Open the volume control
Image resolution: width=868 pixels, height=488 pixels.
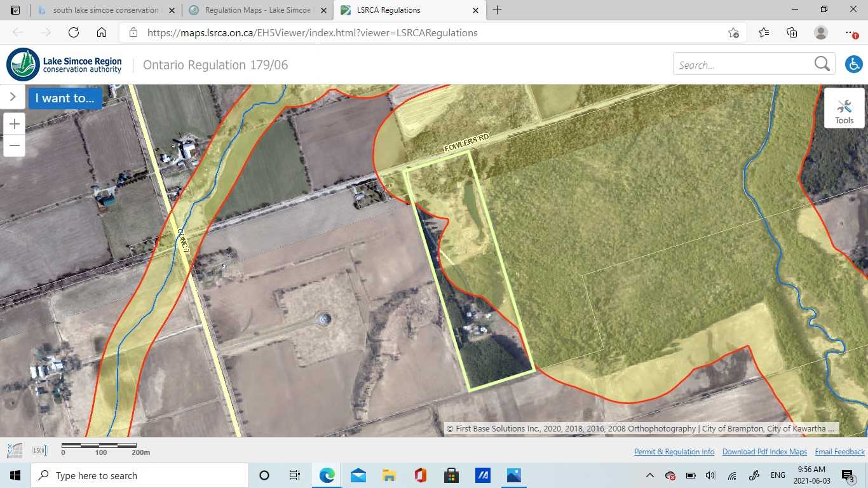[710, 475]
